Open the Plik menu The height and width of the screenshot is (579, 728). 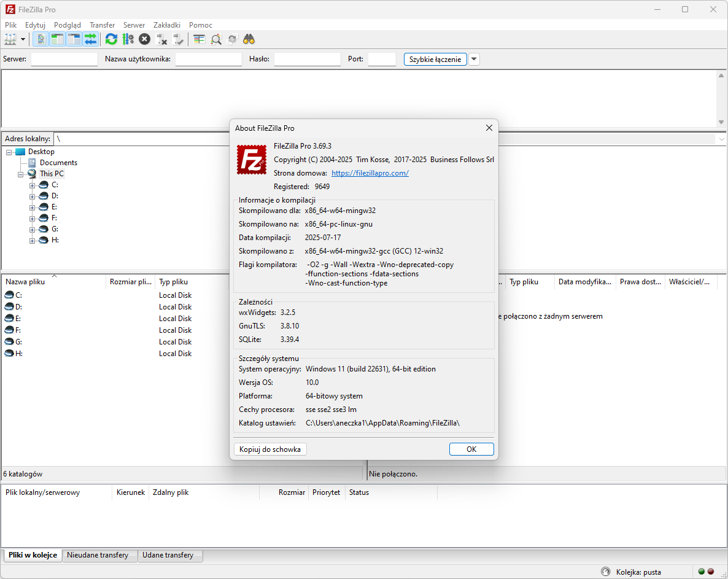[x=10, y=25]
